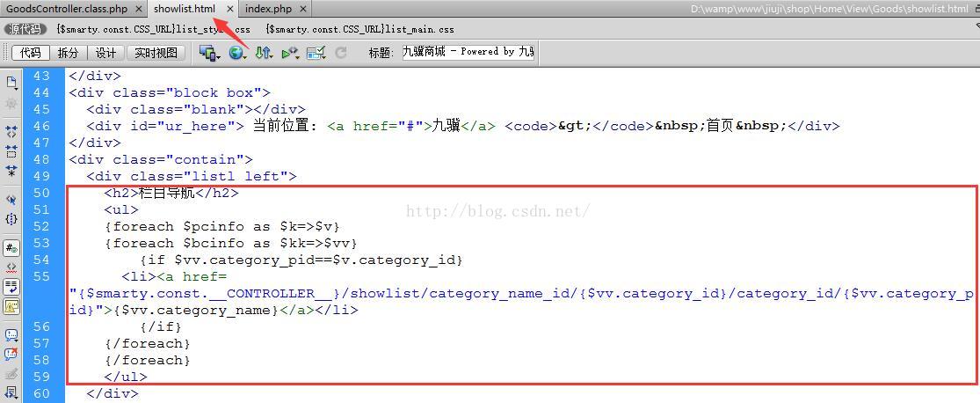The height and width of the screenshot is (403, 980).
Task: Click the {/foreach} on line 58
Action: [148, 361]
